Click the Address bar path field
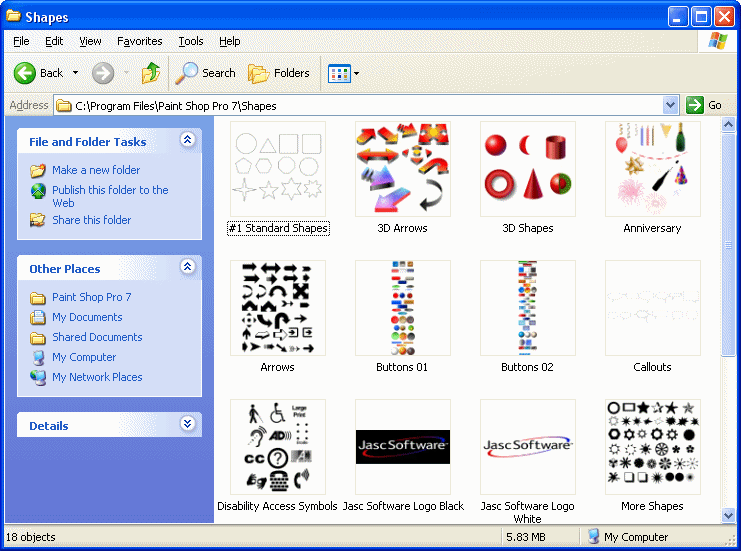 (x=359, y=105)
